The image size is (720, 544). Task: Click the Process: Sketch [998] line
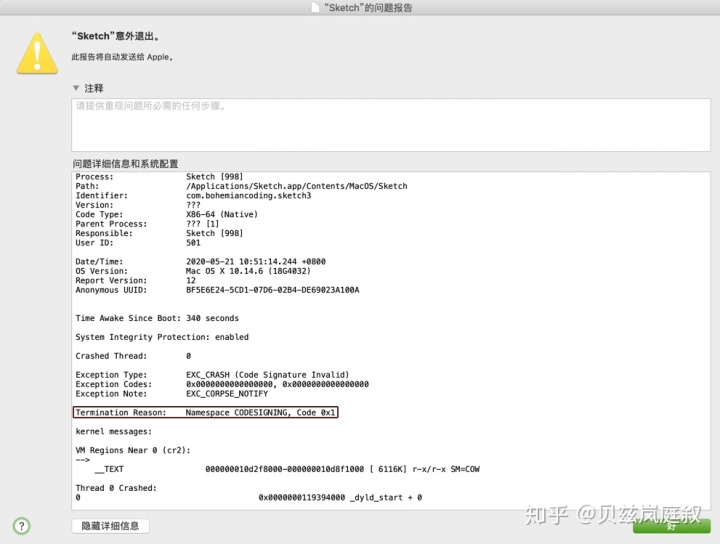point(159,177)
